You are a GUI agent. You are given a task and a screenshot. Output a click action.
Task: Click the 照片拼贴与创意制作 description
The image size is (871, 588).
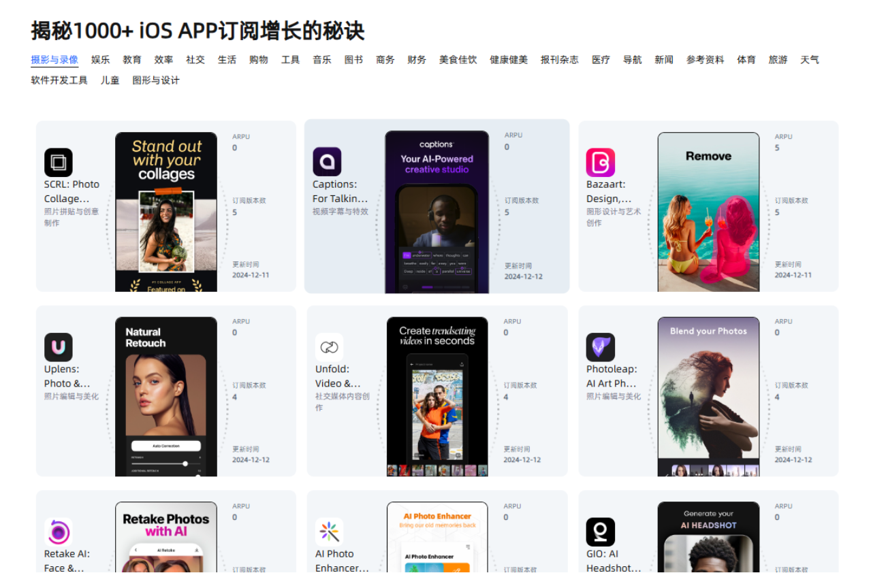(x=72, y=217)
